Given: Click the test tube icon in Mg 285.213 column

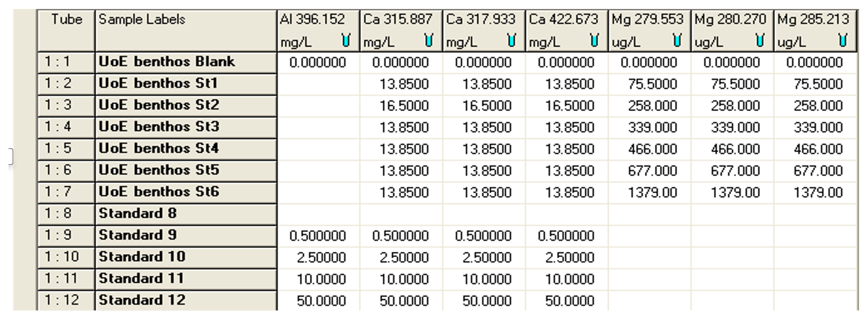Looking at the screenshot, I should tap(843, 40).
